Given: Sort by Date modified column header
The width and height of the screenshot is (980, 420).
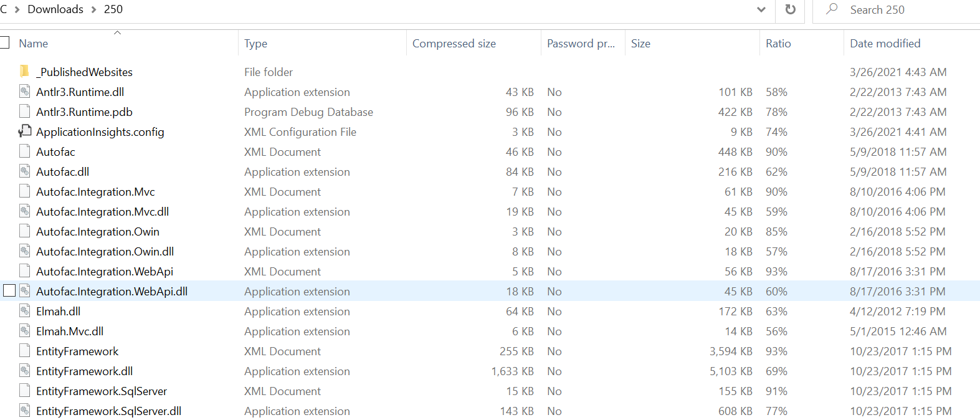Looking at the screenshot, I should [x=885, y=44].
